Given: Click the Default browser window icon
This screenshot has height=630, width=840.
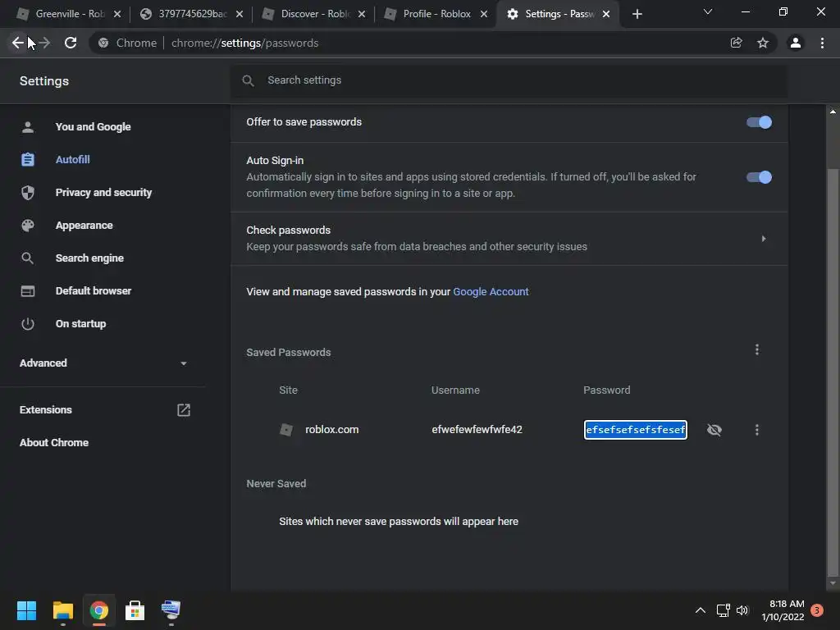Looking at the screenshot, I should [x=28, y=291].
